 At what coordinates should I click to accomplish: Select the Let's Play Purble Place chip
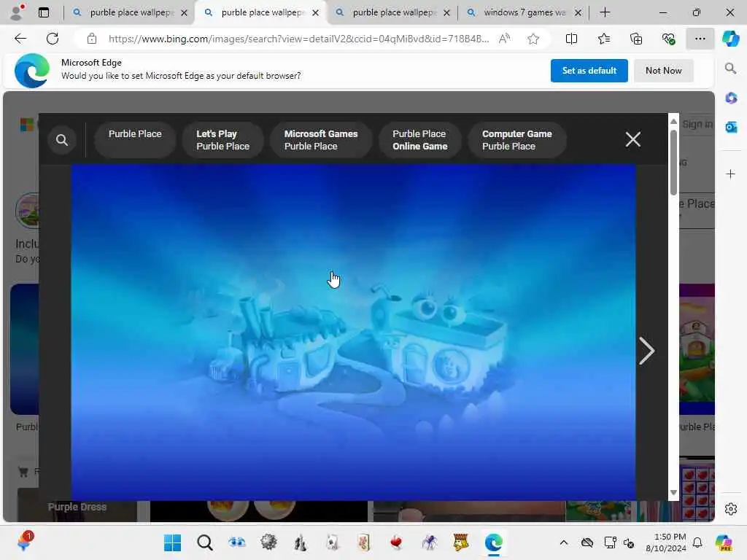coord(223,140)
